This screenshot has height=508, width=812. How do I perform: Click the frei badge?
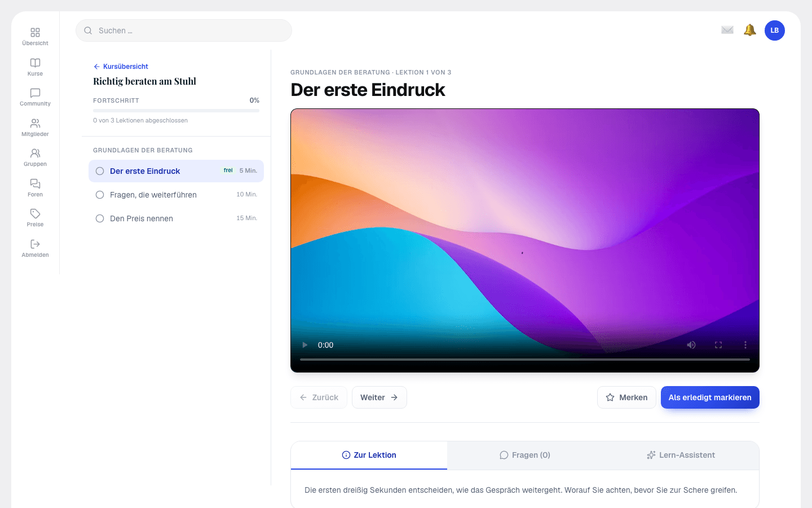coord(228,170)
